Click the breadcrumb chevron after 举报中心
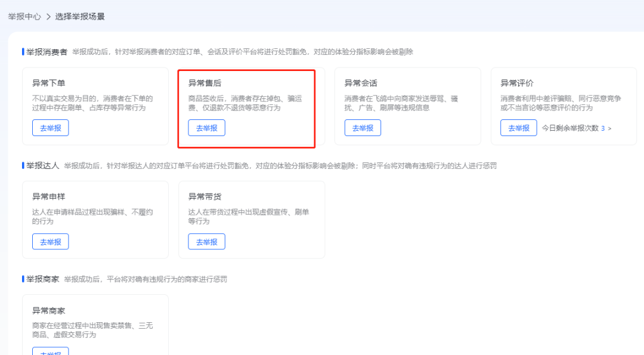This screenshot has height=355, width=644. [48, 17]
